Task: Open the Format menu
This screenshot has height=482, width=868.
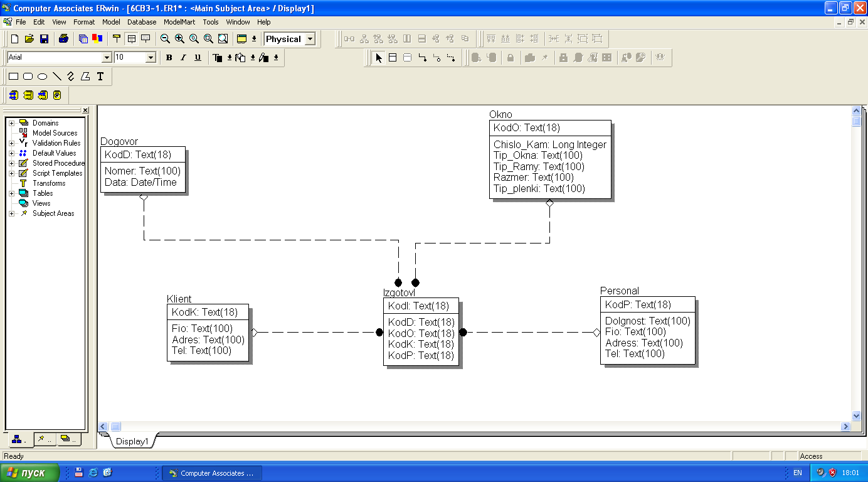Action: pyautogui.click(x=84, y=22)
